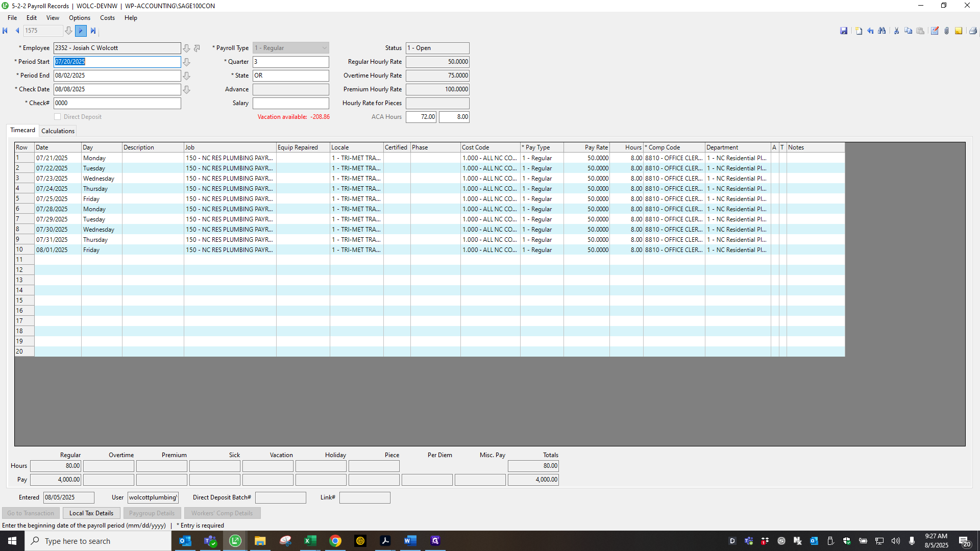The image size is (980, 551).
Task: Select the 08/01/2025 date cell in row 10
Action: 58,250
